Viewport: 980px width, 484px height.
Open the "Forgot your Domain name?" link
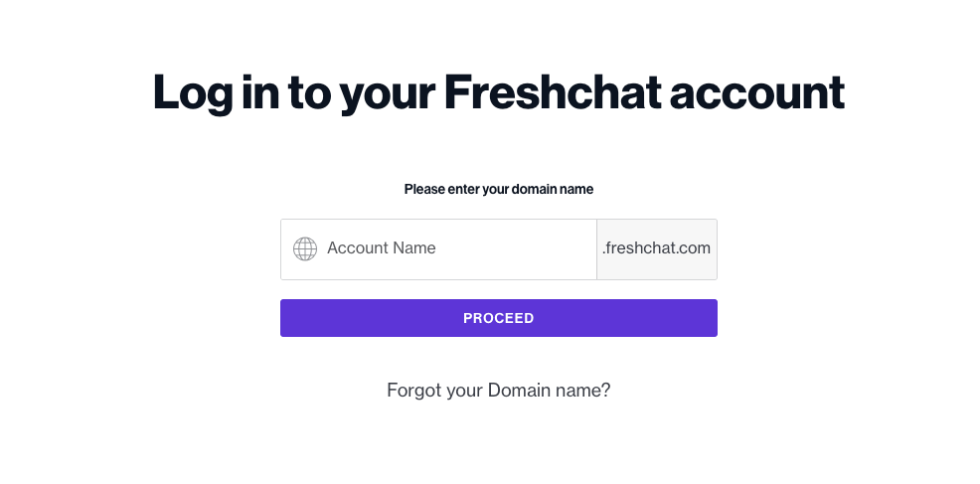tap(498, 391)
